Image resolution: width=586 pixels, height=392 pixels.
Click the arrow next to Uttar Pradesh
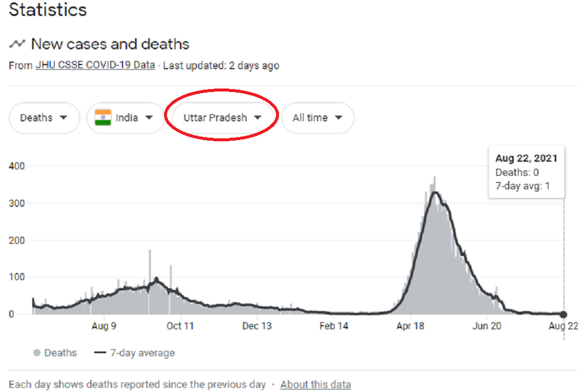coord(258,118)
